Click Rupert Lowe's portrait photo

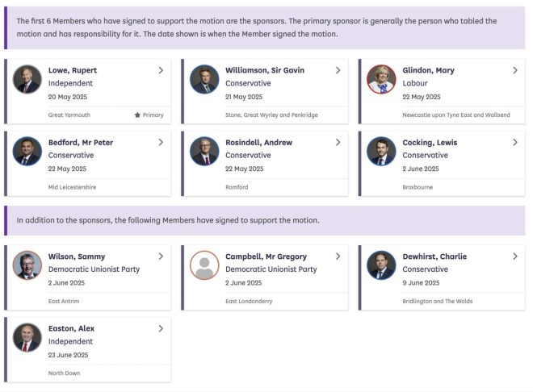(27, 79)
